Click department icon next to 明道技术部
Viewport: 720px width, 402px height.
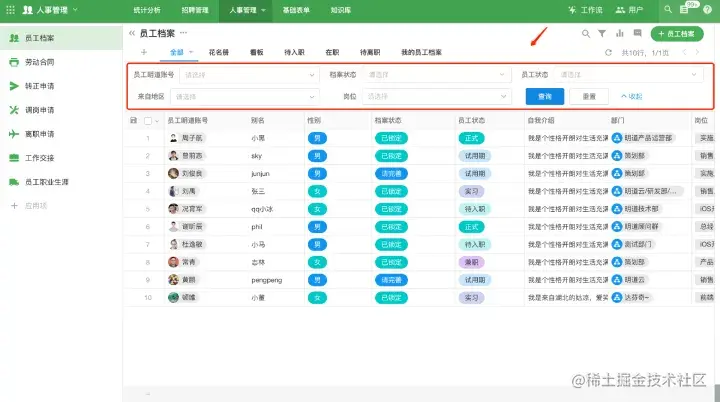(617, 209)
